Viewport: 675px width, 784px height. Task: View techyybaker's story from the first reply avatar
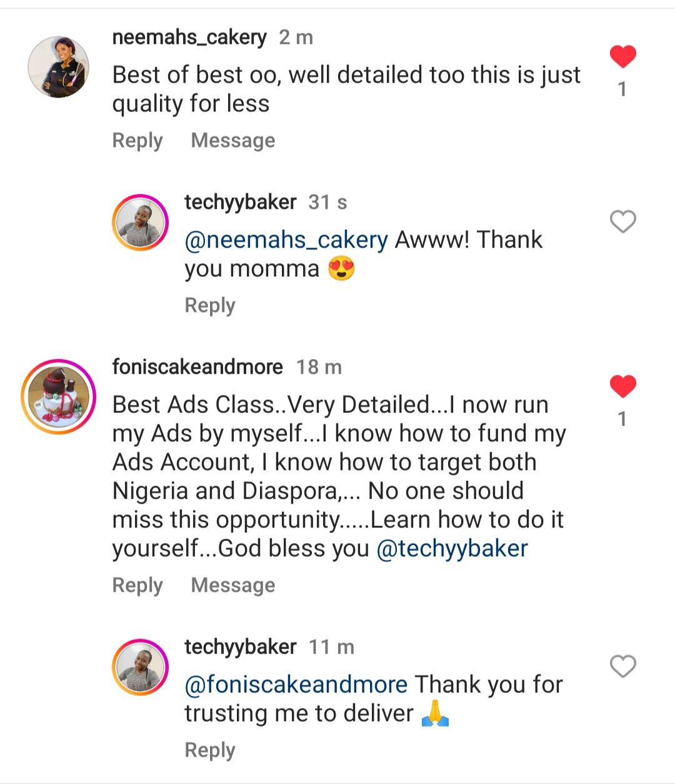click(x=140, y=222)
